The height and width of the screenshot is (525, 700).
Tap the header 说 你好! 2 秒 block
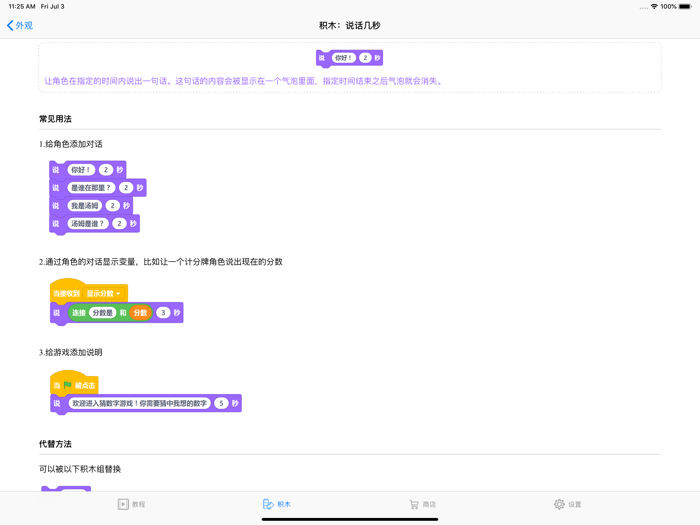click(349, 58)
